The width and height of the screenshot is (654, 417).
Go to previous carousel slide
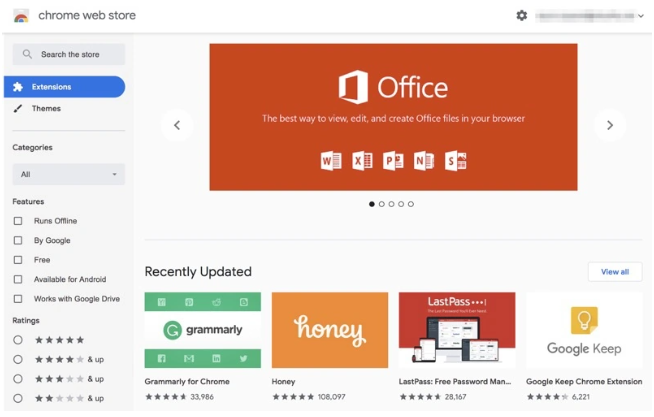coord(177,125)
